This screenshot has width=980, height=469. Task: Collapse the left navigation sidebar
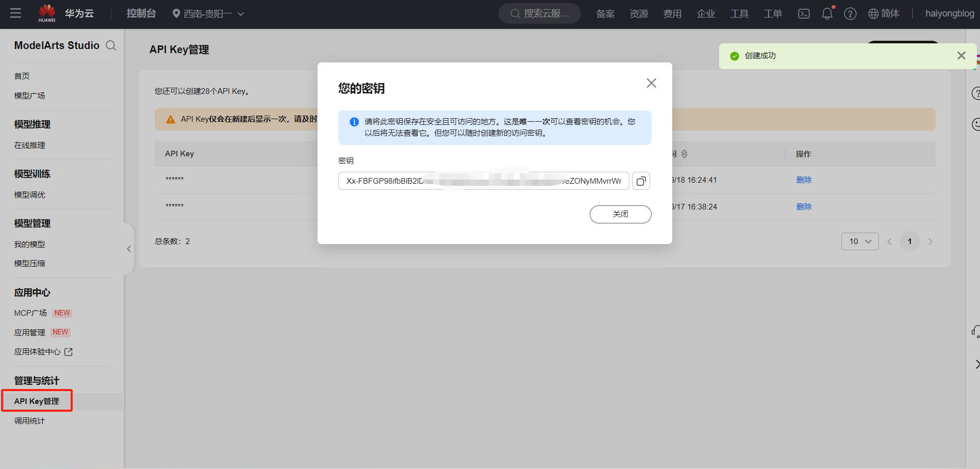point(129,249)
